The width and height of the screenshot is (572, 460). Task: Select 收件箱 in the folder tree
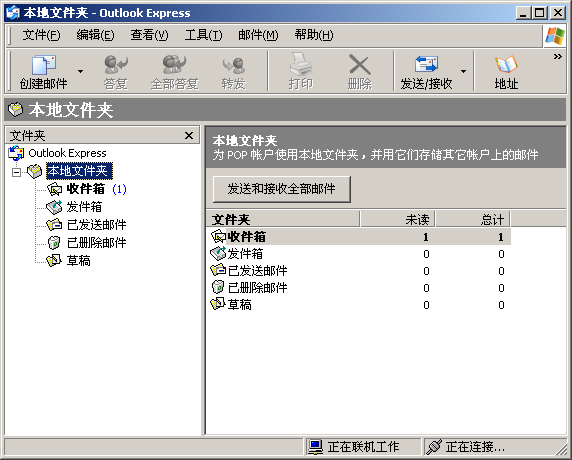(86, 189)
